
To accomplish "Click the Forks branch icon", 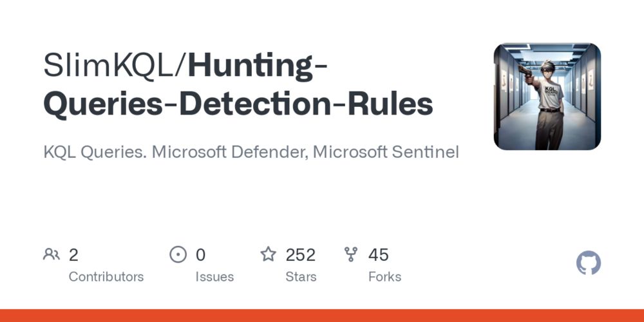I will coord(351,254).
